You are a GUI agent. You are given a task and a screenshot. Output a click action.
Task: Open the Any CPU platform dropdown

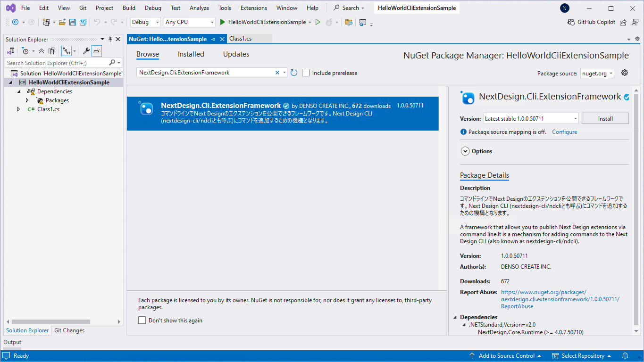coord(190,22)
